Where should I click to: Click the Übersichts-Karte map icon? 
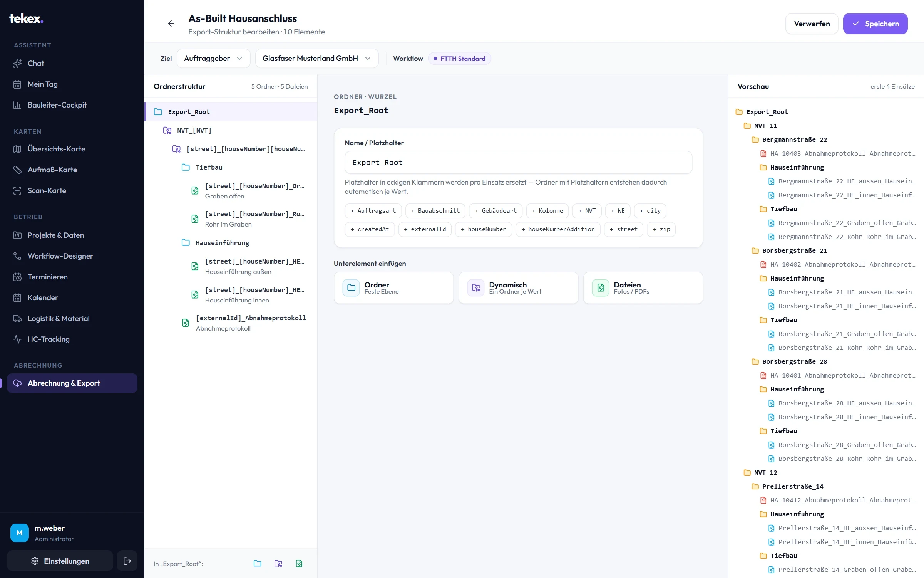coord(17,149)
